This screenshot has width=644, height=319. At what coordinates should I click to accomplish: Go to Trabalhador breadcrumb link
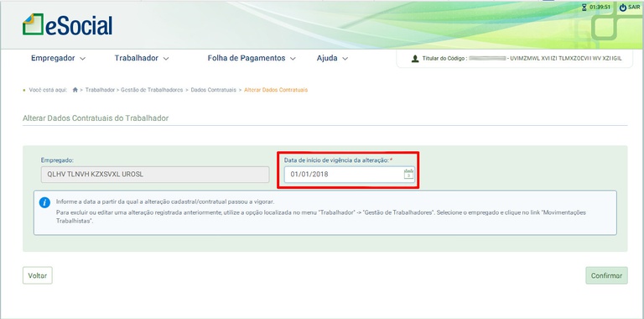[100, 90]
